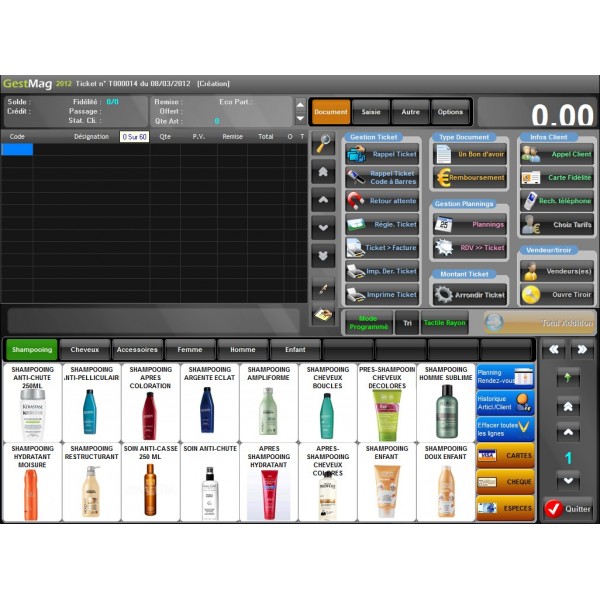Select the pencil edit line icon
This screenshot has height=600, width=600.
tap(323, 289)
